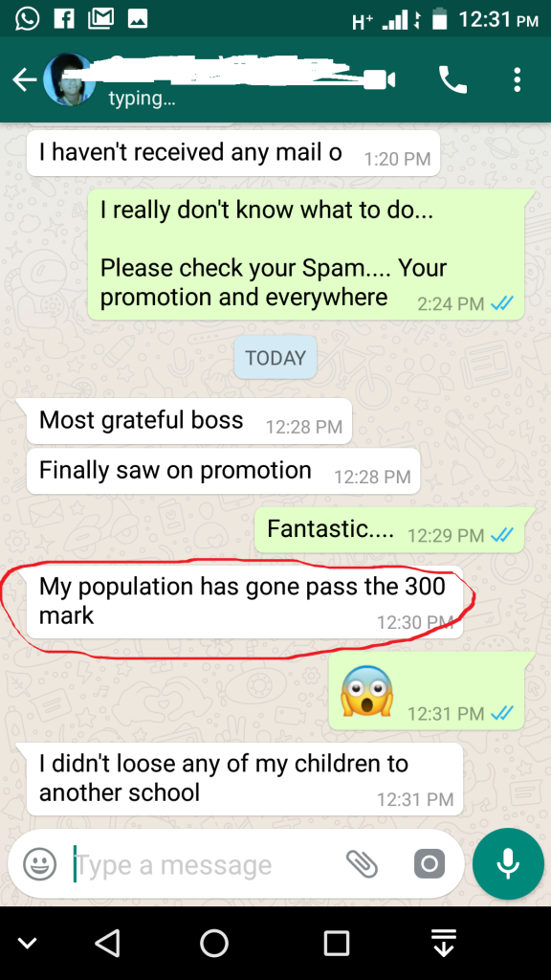Viewport: 551px width, 980px height.
Task: Open recent apps square button
Action: click(x=336, y=943)
